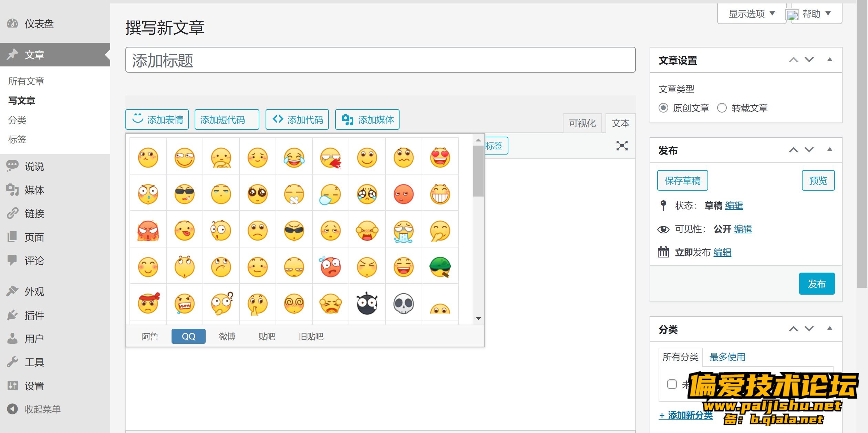Click the 保存草稿 button
868x433 pixels.
tap(682, 180)
